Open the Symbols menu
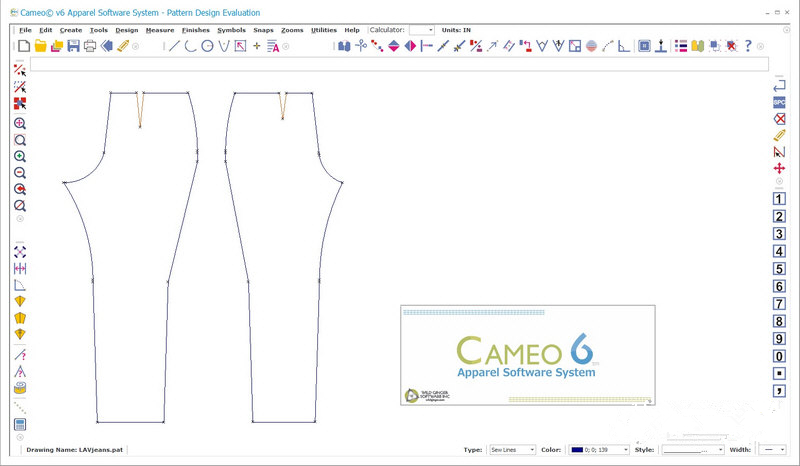Image resolution: width=800 pixels, height=466 pixels. pyautogui.click(x=232, y=30)
